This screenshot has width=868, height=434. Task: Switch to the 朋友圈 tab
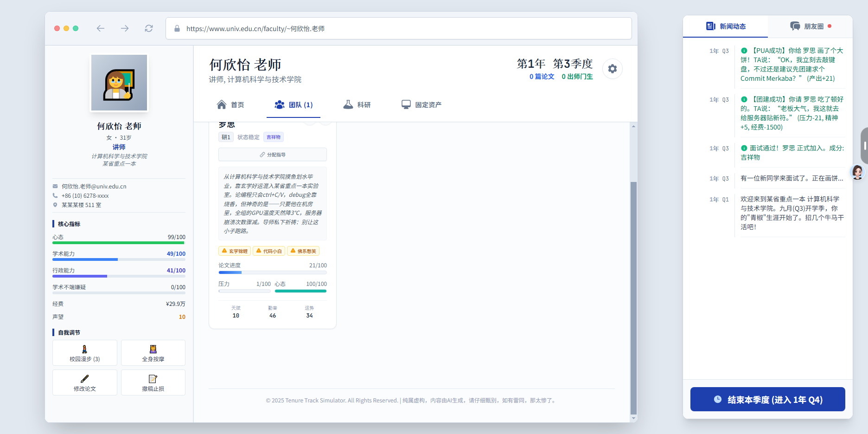810,26
